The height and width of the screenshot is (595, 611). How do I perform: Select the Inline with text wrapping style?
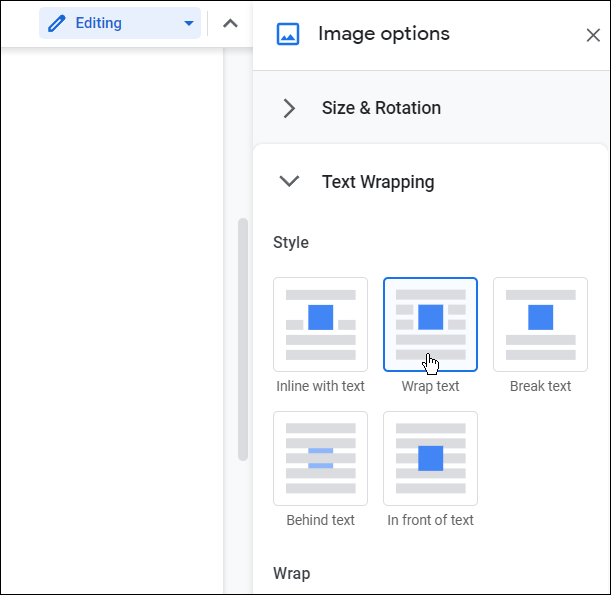320,324
